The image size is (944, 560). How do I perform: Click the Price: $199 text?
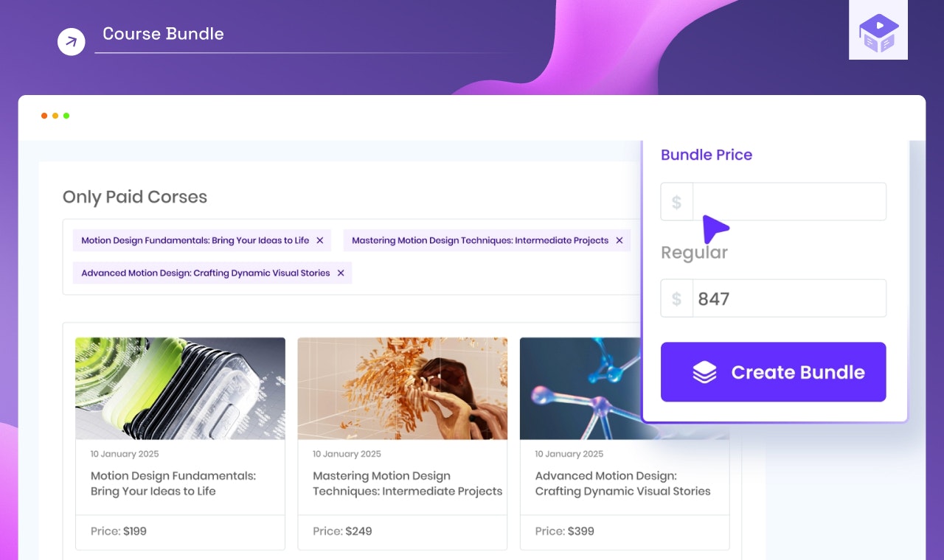coord(119,531)
